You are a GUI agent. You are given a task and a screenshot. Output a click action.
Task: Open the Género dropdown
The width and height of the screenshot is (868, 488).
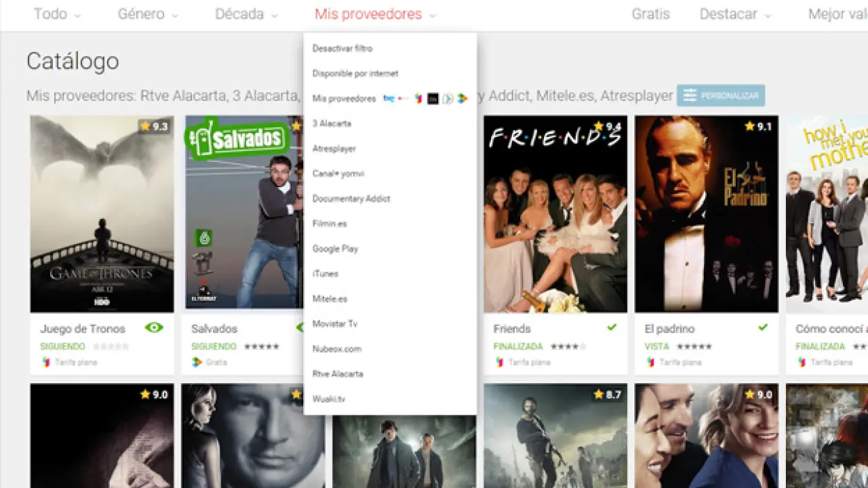point(148,14)
